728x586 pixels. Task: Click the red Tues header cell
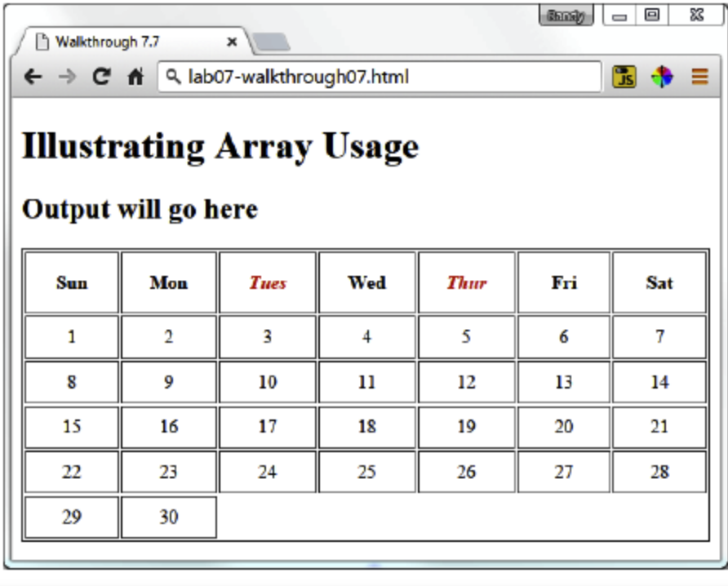pyautogui.click(x=268, y=282)
